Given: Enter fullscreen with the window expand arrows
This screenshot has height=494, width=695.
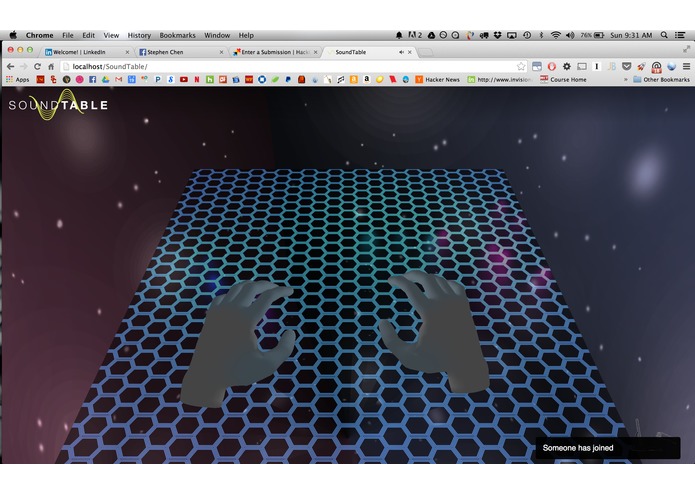Looking at the screenshot, I should (x=686, y=49).
